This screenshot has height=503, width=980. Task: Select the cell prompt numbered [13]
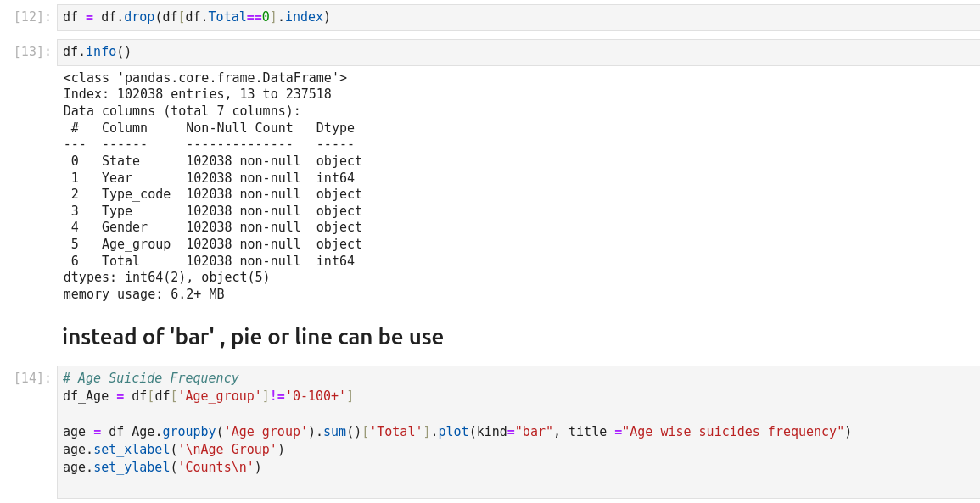point(32,52)
